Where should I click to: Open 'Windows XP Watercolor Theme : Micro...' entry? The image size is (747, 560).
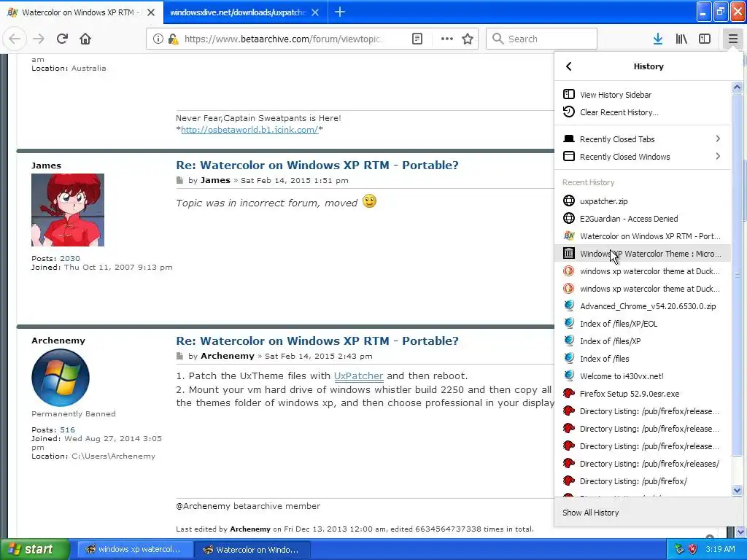coord(642,254)
